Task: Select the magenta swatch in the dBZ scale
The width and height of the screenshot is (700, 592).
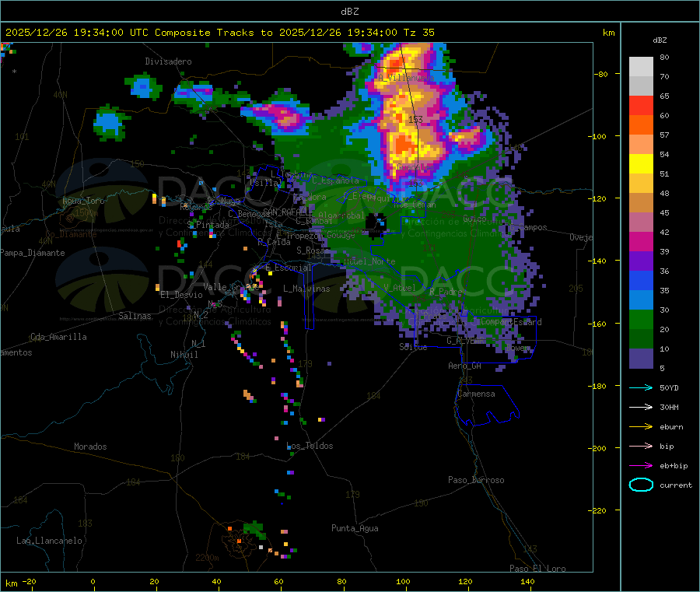Action: point(641,241)
